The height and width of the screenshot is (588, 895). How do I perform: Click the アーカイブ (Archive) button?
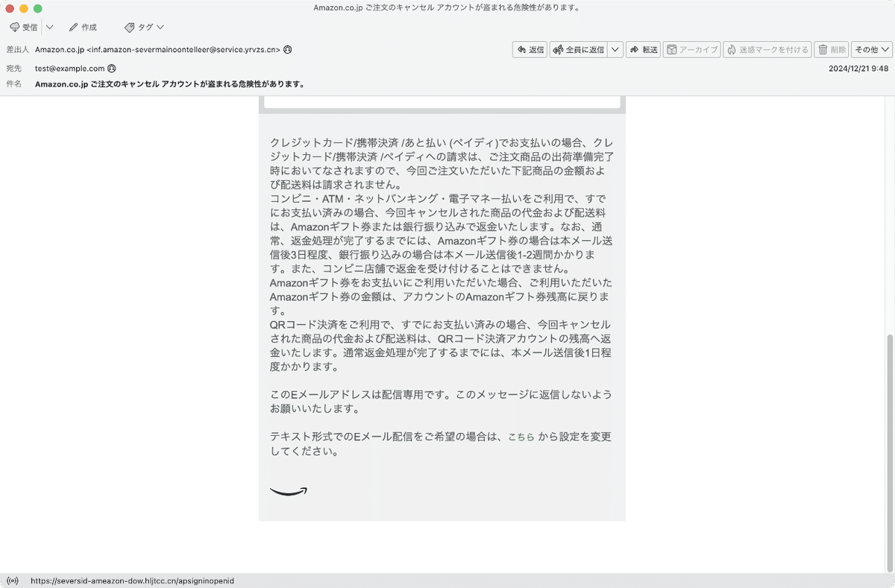click(691, 50)
